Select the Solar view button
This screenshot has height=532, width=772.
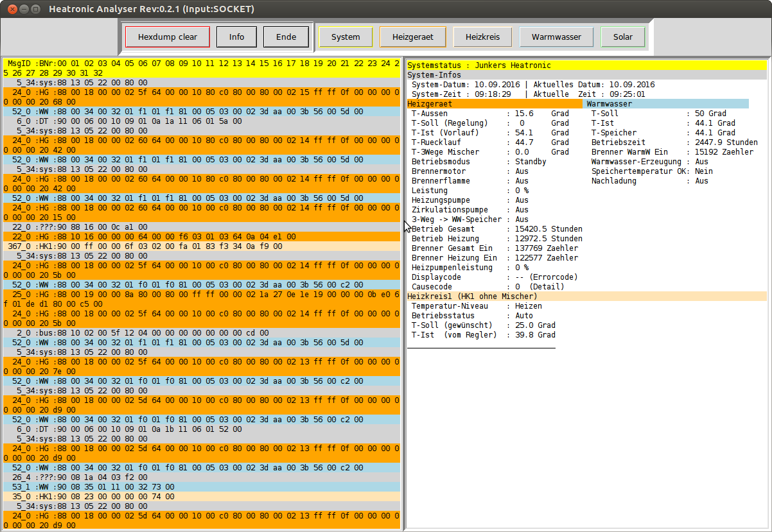tap(623, 37)
